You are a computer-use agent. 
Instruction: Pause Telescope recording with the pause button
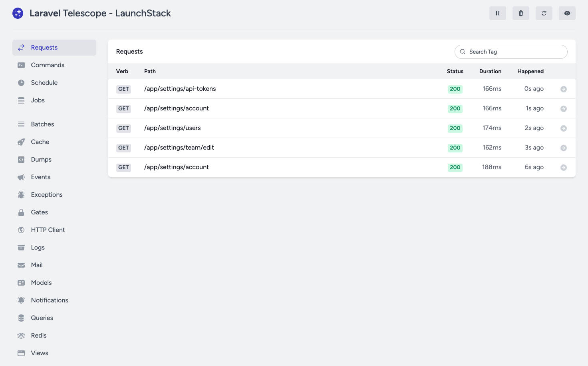tap(497, 13)
